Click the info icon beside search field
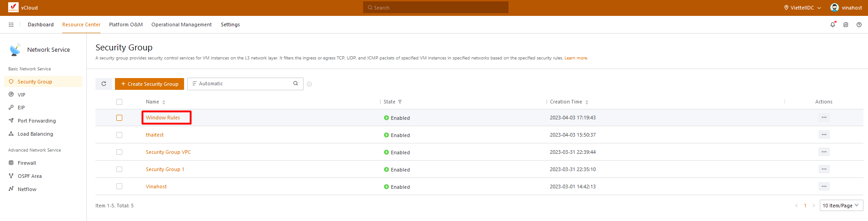The image size is (868, 221). coord(309,84)
